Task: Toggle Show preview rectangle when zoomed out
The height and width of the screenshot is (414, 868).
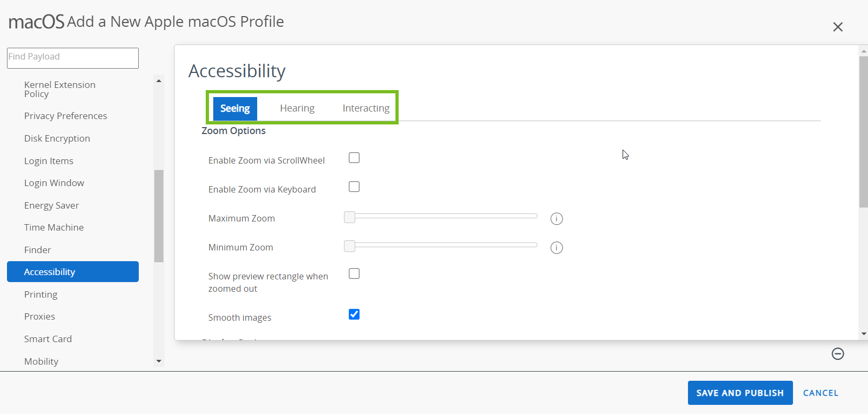Action: point(354,273)
